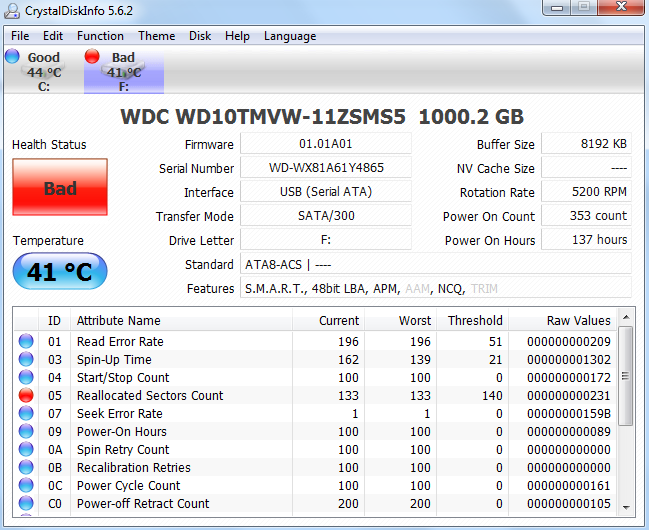Click the CrystalDiskInfo title bar icon
The image size is (649, 530).
(x=12, y=11)
